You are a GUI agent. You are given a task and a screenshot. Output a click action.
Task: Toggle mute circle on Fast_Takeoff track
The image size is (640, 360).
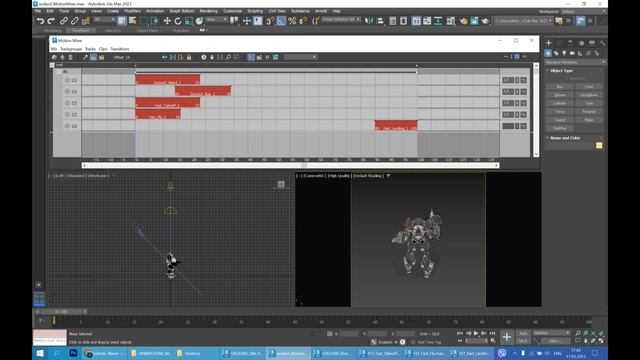67,103
